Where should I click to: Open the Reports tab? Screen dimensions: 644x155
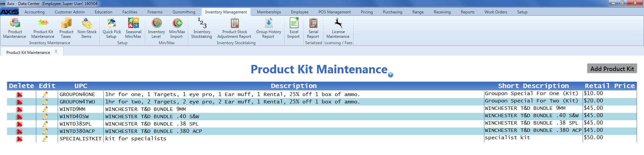468,12
